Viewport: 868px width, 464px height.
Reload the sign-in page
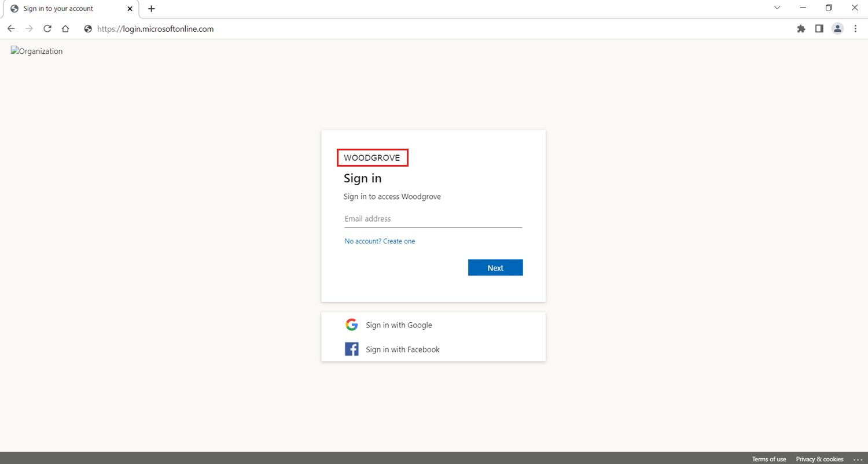pyautogui.click(x=47, y=29)
